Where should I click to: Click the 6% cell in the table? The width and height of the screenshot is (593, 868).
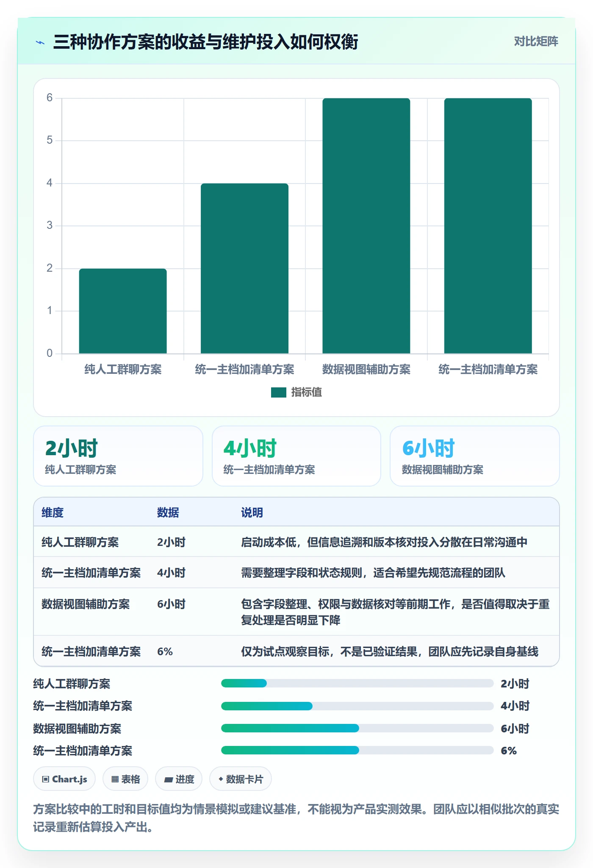coord(165,651)
